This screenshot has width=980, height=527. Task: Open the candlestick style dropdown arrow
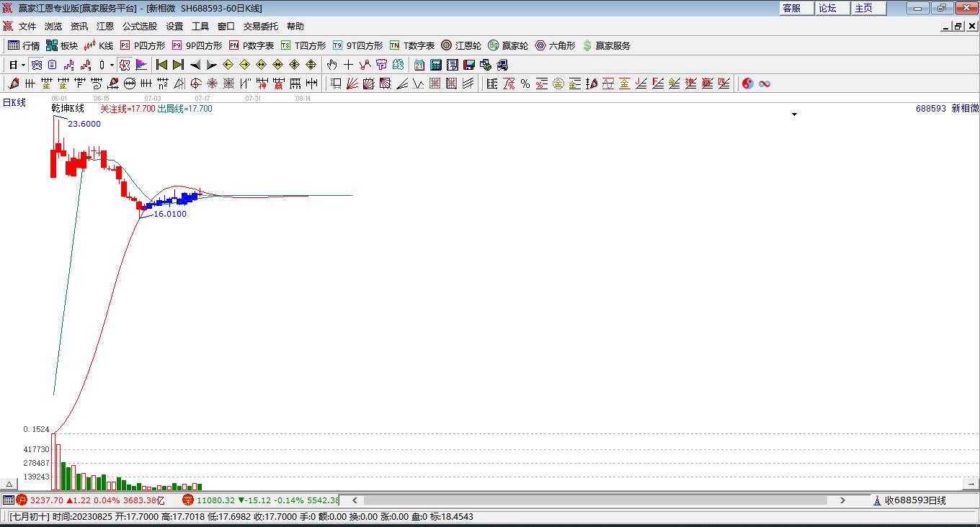(112, 65)
